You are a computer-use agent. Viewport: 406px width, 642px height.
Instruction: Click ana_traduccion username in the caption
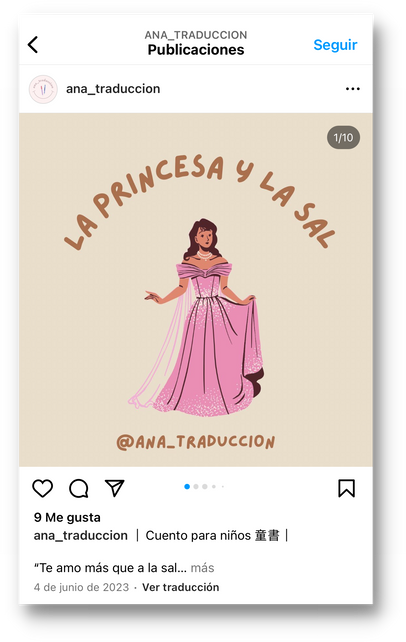pyautogui.click(x=81, y=535)
